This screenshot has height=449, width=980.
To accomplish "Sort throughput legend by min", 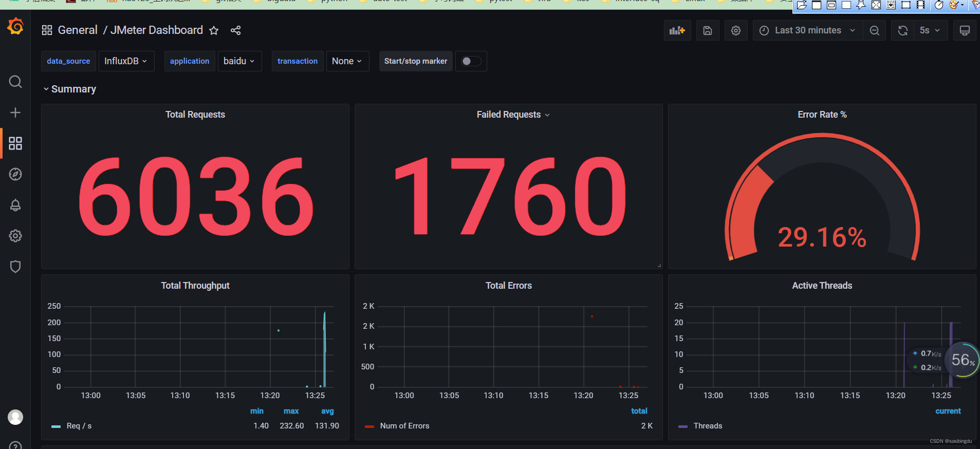I will (x=257, y=411).
